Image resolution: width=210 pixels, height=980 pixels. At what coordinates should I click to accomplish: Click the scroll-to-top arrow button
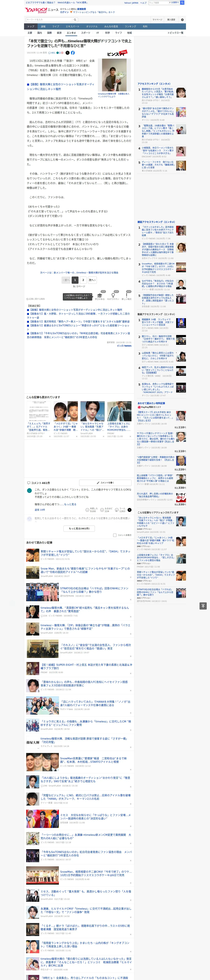(203, 606)
